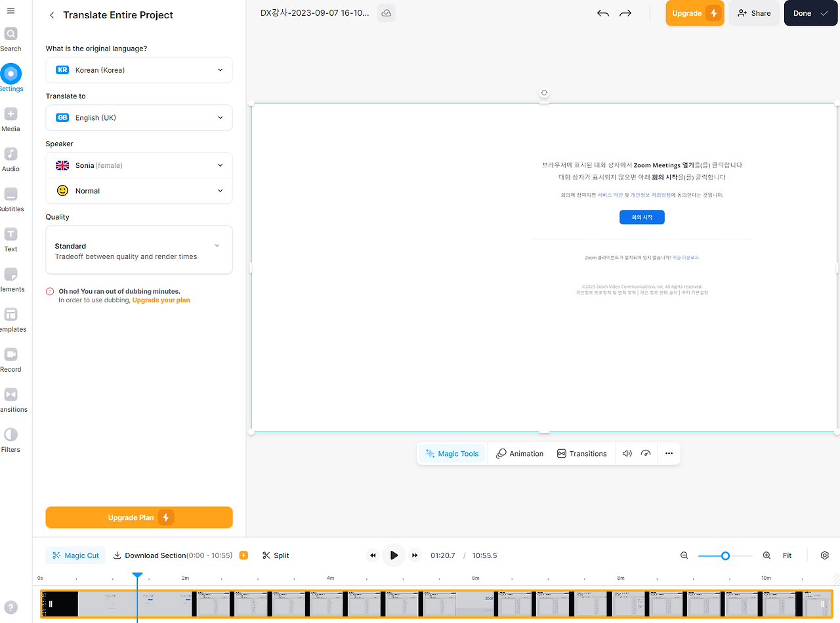Open the Search sidebar tab
The width and height of the screenshot is (840, 623).
[10, 39]
